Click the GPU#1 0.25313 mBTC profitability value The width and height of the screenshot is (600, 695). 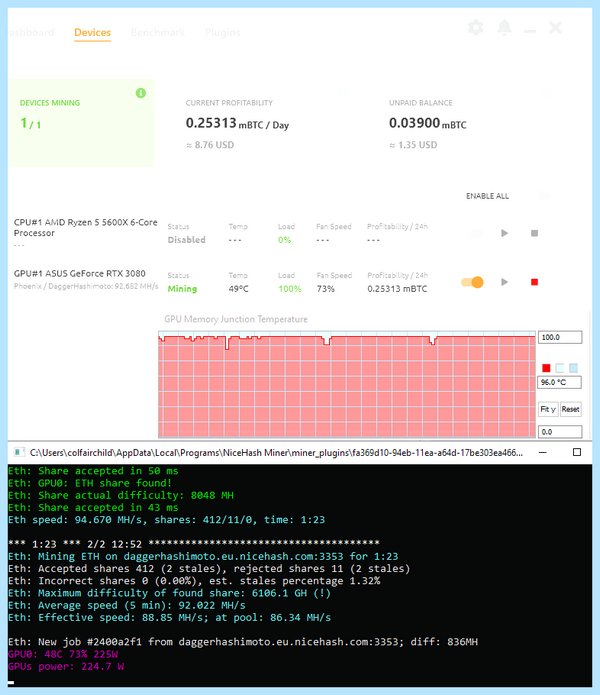pos(397,289)
